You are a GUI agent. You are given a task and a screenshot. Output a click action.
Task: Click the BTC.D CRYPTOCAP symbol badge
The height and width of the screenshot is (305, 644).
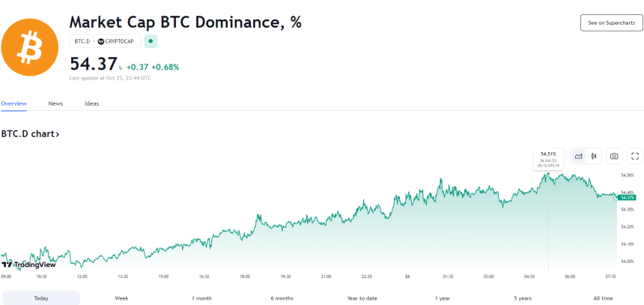[104, 41]
